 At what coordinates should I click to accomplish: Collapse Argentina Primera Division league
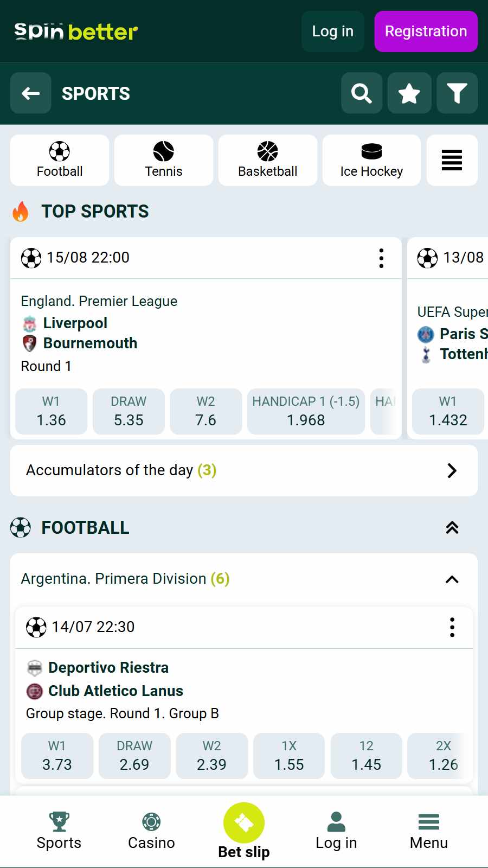tap(452, 579)
